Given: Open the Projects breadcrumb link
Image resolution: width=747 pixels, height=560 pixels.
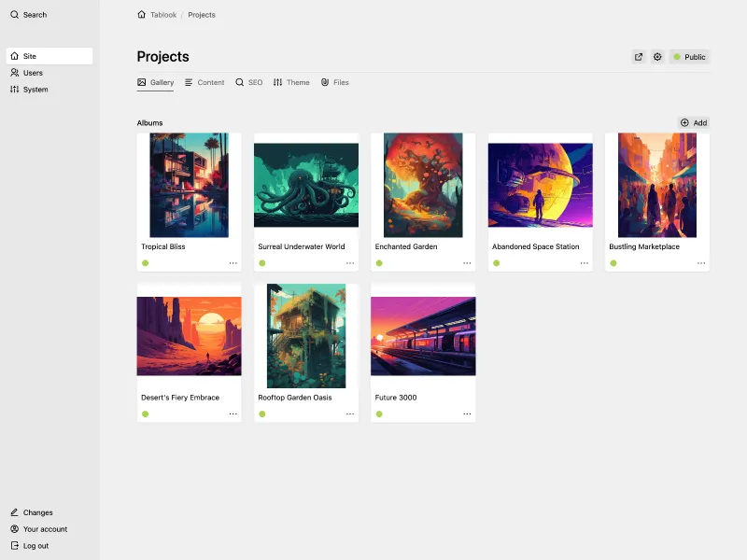Looking at the screenshot, I should point(202,15).
